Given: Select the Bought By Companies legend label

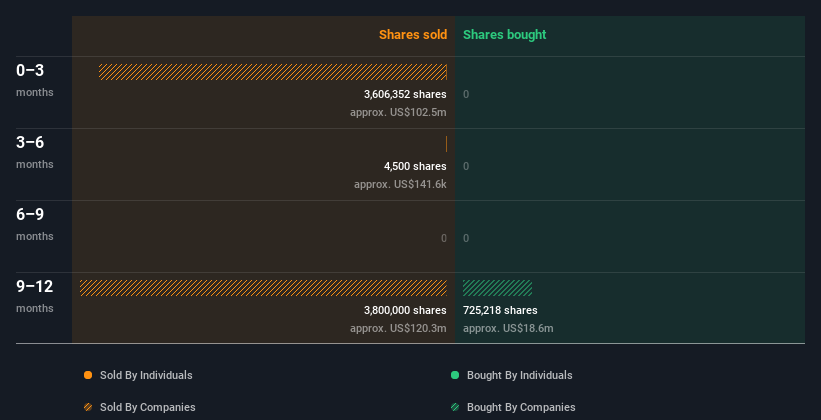Looking at the screenshot, I should pos(521,407).
